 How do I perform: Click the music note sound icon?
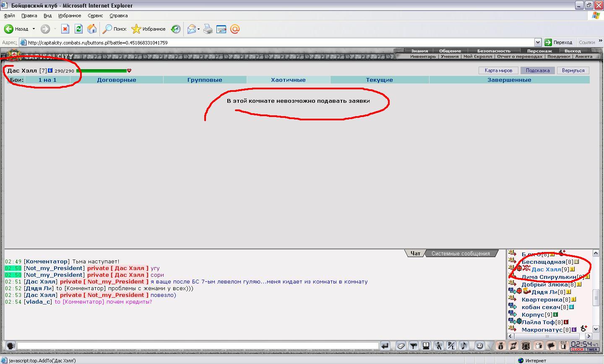463,346
